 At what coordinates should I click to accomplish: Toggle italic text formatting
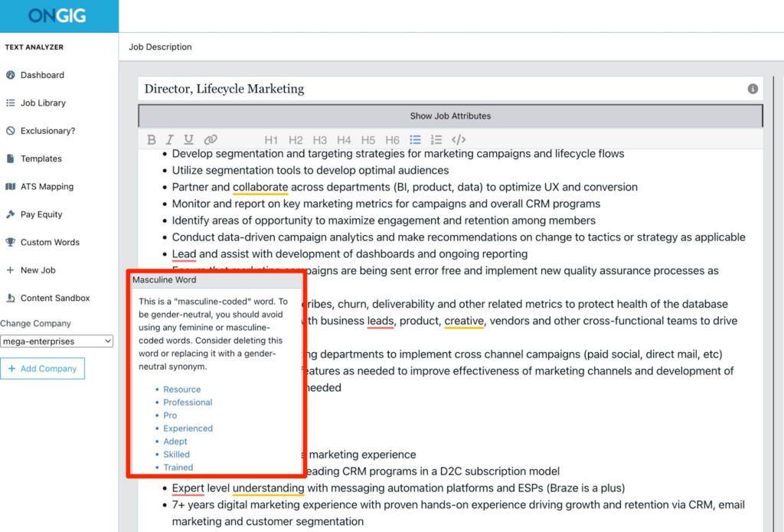[x=170, y=139]
